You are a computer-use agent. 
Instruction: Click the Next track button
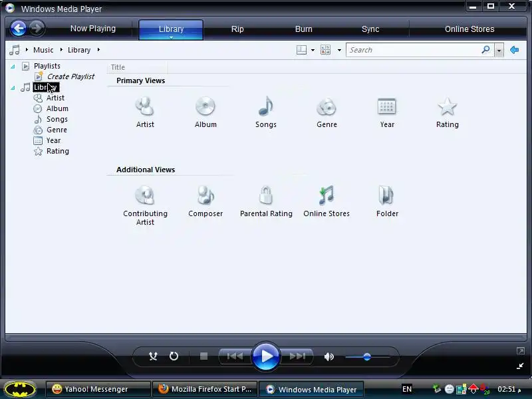click(297, 356)
